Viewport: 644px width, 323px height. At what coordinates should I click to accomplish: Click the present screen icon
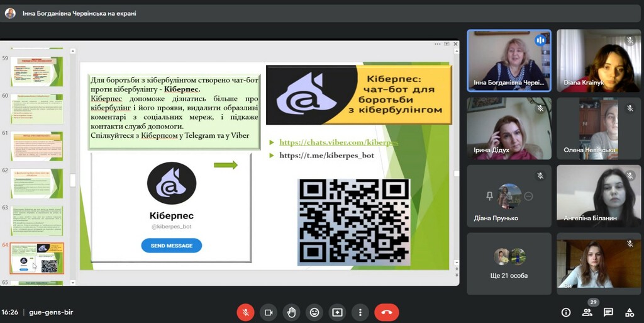click(x=338, y=312)
